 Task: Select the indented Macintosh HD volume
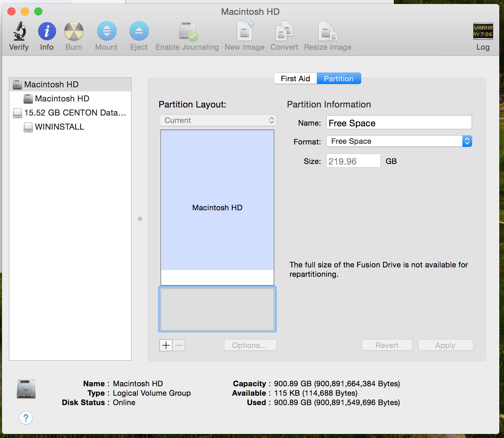pos(70,98)
